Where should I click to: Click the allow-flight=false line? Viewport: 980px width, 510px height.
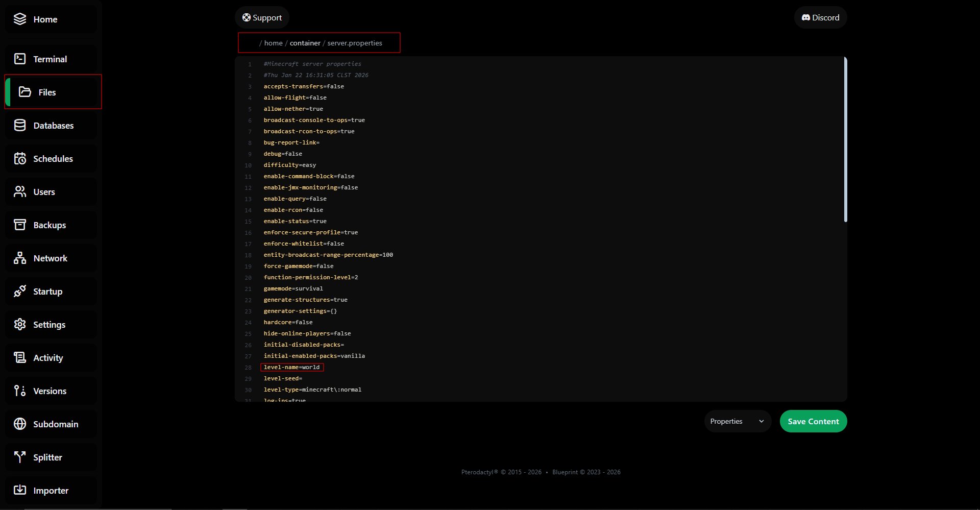click(295, 98)
